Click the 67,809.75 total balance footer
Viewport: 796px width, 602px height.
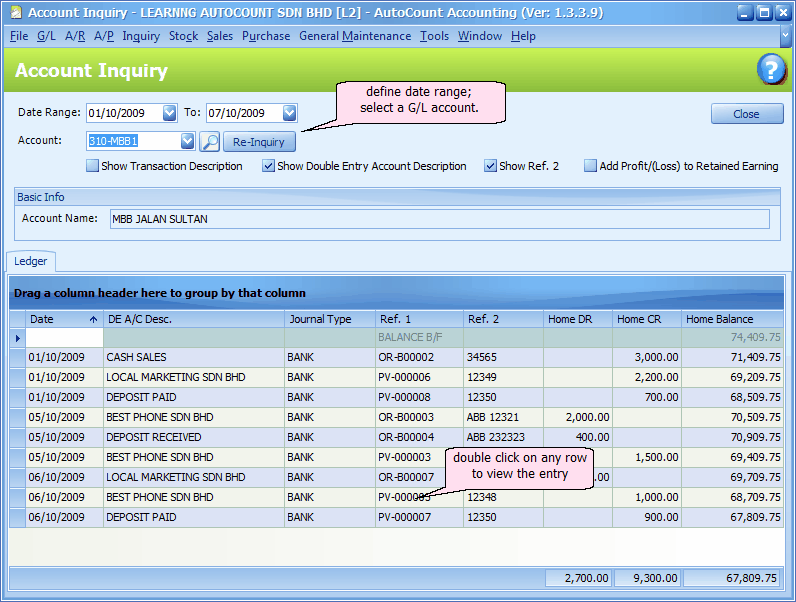pos(733,578)
